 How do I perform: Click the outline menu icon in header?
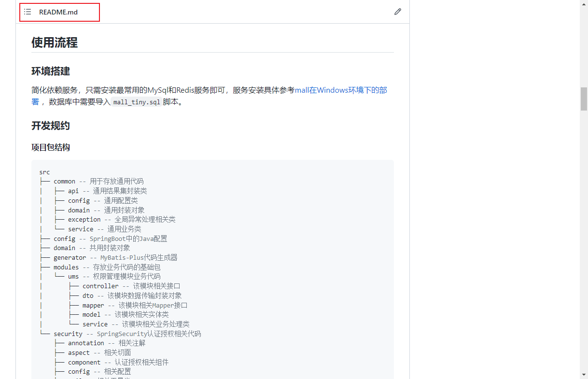28,12
